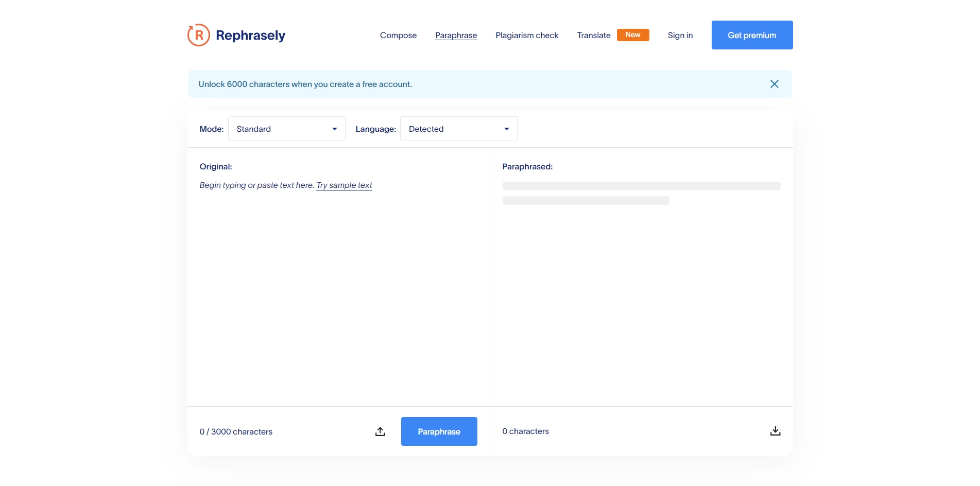
Task: Open Plagiarism check from the navigation
Action: (527, 35)
